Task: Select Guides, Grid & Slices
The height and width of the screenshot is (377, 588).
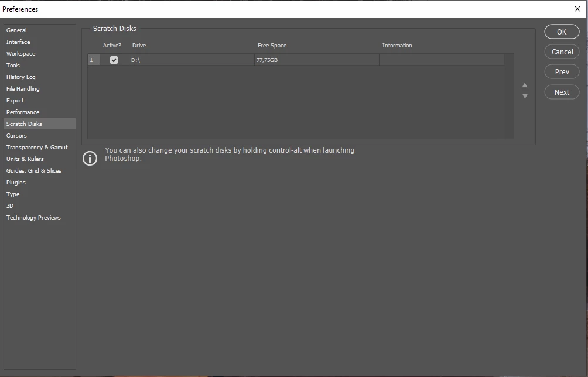Action: (40, 170)
